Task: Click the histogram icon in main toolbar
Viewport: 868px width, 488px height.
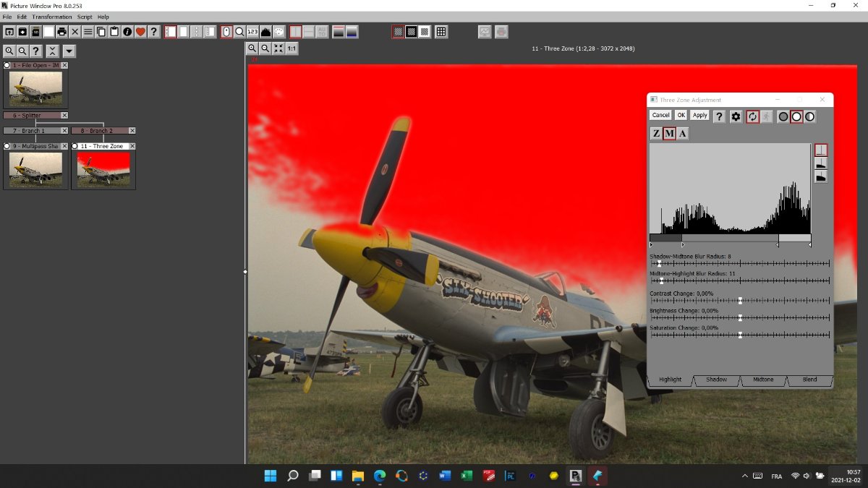Action: (265, 32)
